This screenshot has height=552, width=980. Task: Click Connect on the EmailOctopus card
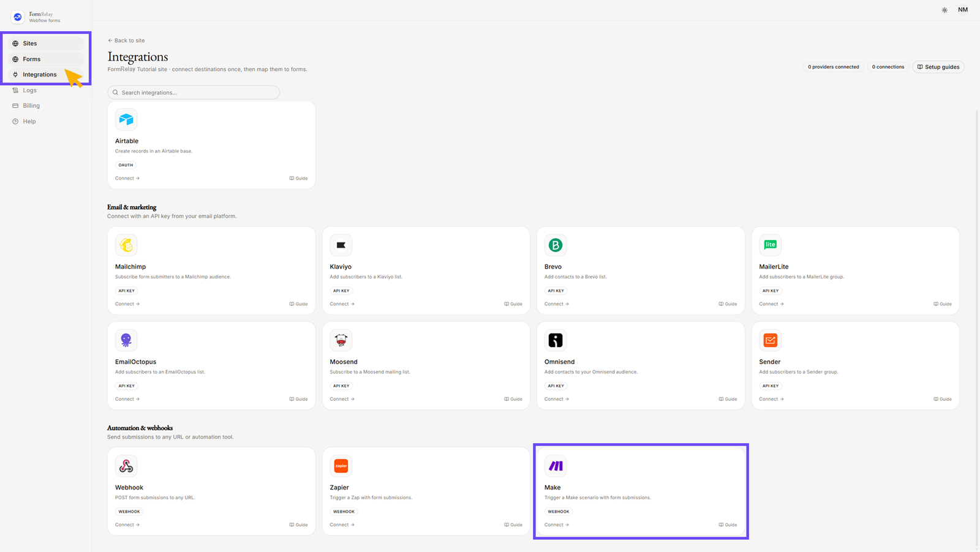point(127,399)
